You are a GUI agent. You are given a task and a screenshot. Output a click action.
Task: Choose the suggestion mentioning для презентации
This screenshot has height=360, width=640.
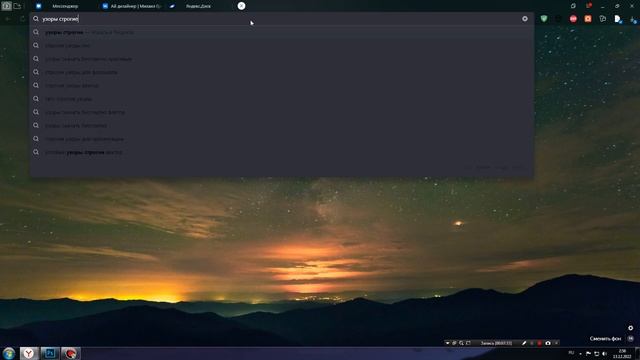click(x=282, y=139)
